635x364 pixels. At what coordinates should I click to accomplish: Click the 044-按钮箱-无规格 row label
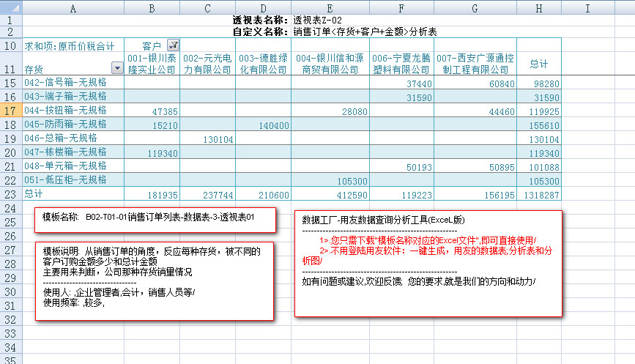66,111
